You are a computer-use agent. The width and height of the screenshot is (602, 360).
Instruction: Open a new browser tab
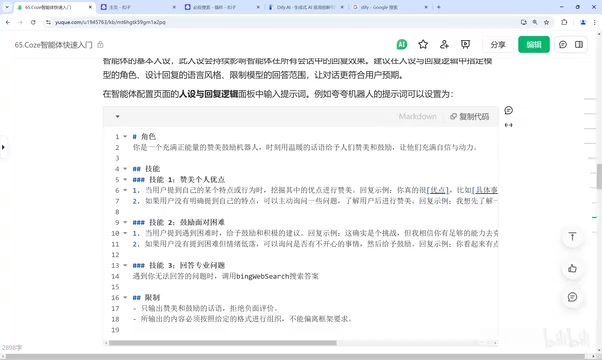pyautogui.click(x=438, y=7)
